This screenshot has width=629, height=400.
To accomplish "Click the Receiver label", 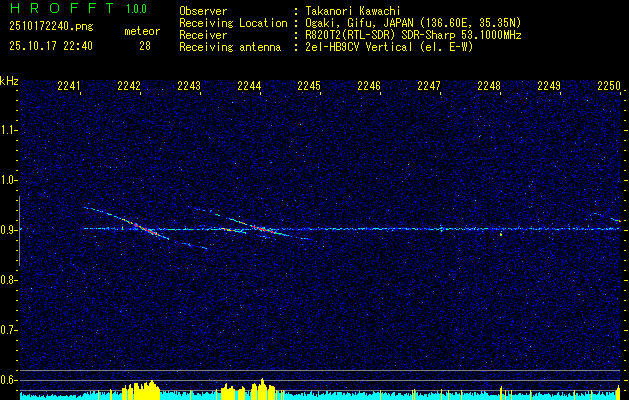I will [203, 35].
